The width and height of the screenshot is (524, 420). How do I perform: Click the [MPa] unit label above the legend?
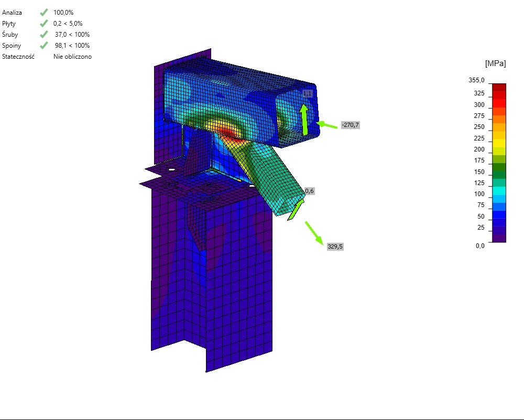click(x=495, y=63)
